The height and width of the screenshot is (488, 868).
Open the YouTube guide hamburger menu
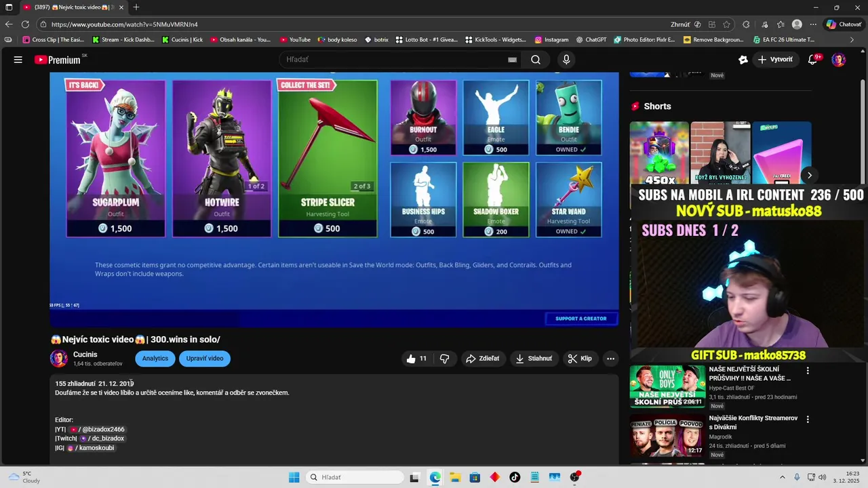(x=18, y=60)
